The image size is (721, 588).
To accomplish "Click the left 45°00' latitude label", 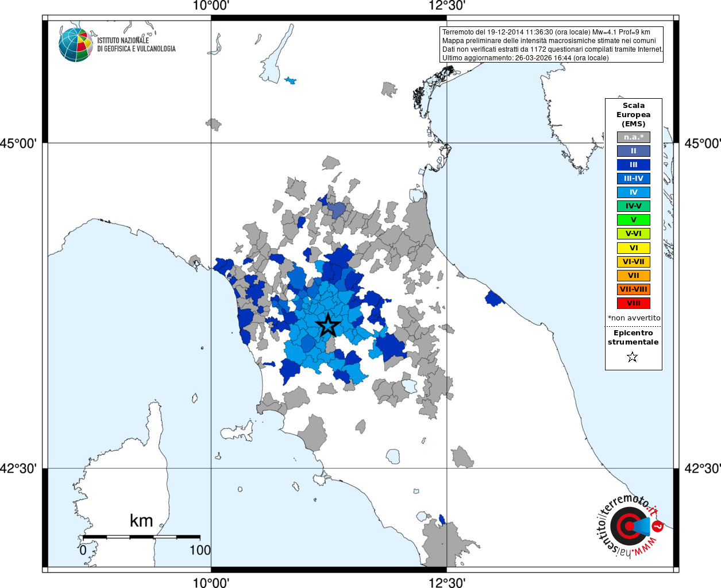I will (x=18, y=144).
